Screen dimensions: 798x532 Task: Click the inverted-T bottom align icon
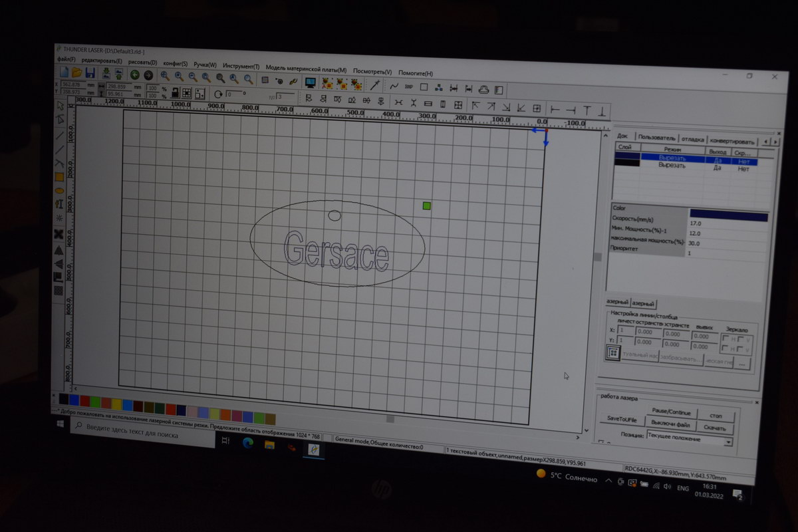point(602,111)
